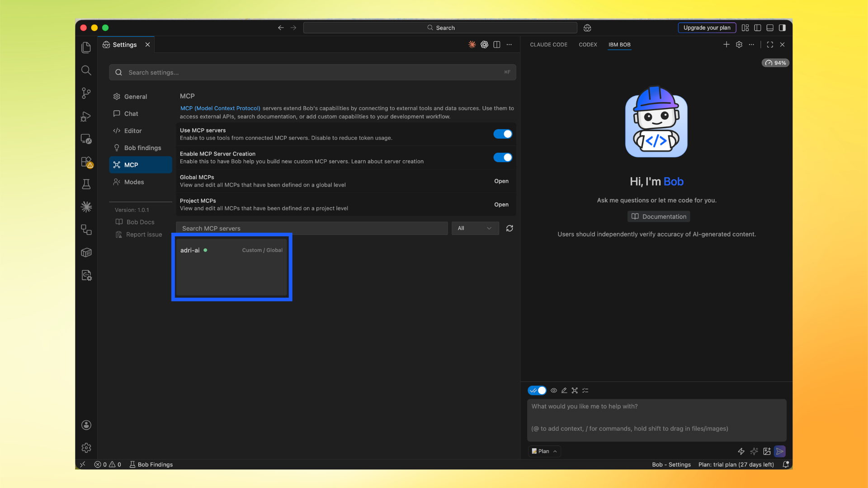Open the Source Control icon in sidebar
The width and height of the screenshot is (868, 488).
pos(86,93)
